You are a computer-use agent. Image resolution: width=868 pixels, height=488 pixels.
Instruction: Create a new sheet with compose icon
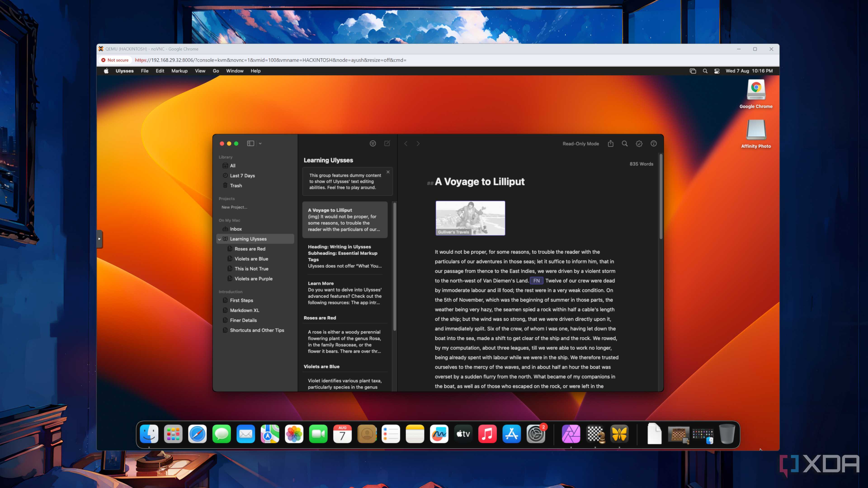[x=387, y=143]
